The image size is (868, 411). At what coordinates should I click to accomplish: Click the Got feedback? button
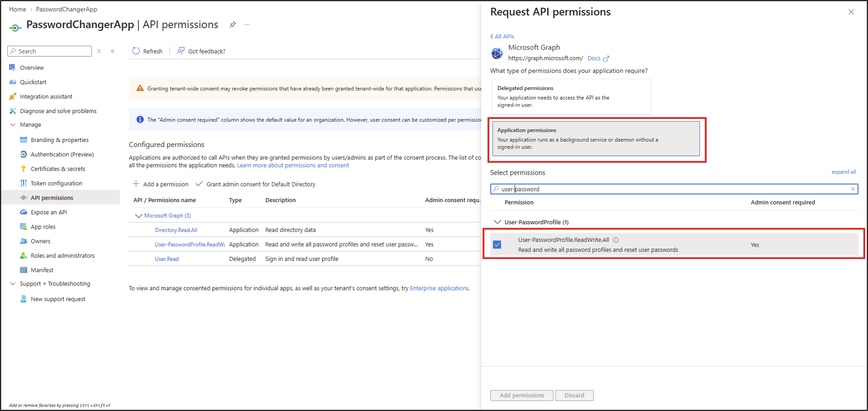[x=201, y=51]
